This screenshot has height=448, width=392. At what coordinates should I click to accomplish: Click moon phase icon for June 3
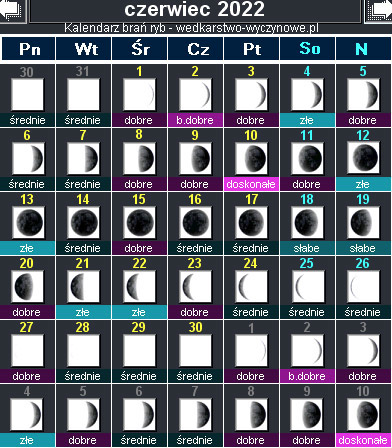251,95
